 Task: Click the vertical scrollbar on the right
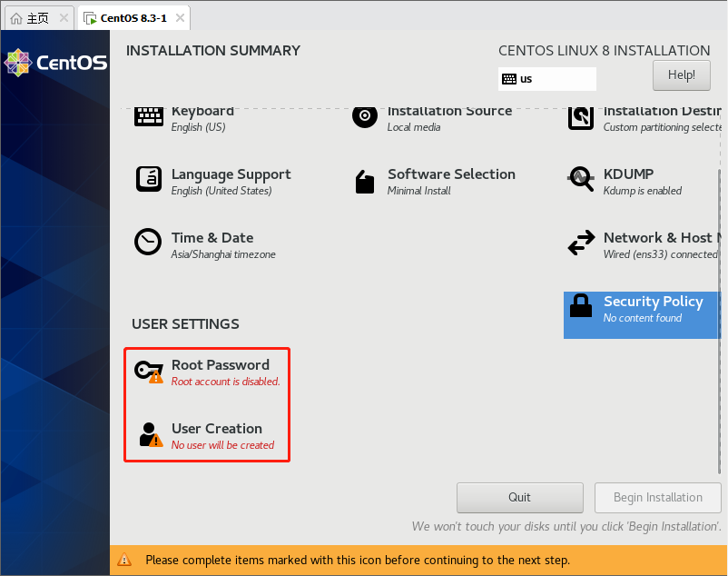point(720,321)
